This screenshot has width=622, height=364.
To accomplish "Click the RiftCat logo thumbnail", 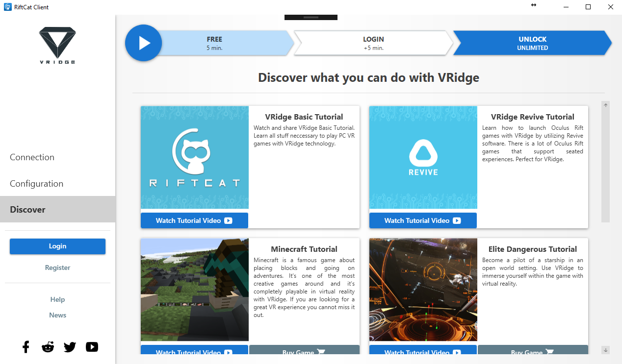I will tap(195, 158).
